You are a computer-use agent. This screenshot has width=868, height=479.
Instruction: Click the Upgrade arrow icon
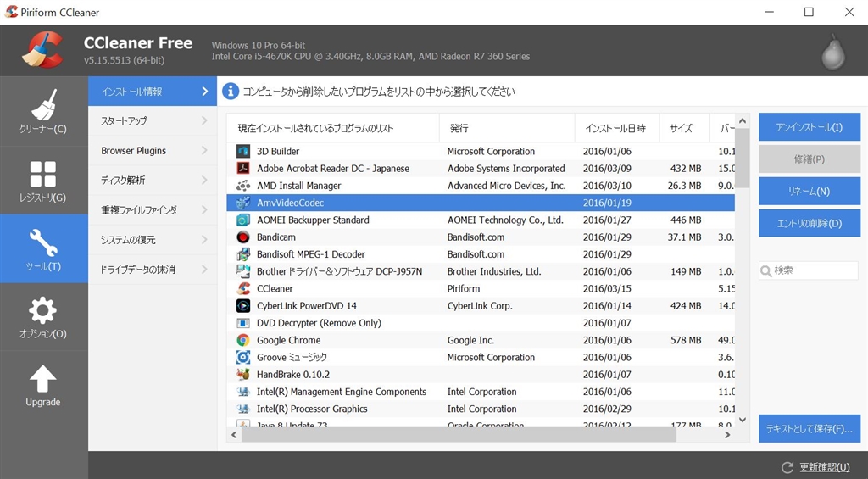point(43,379)
